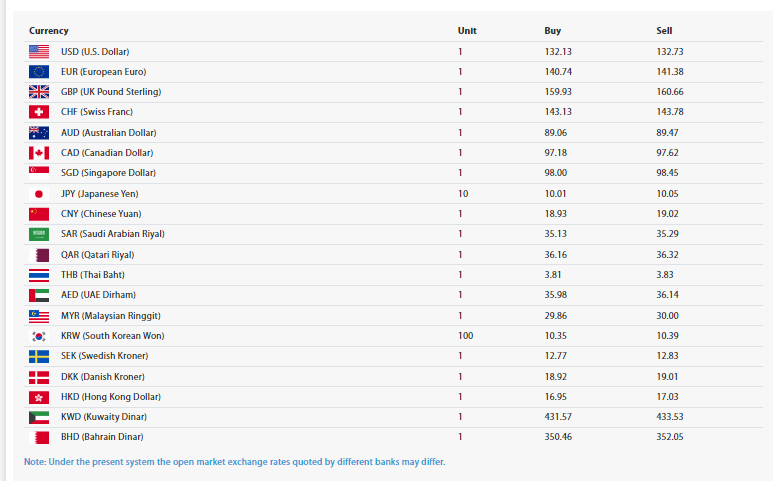Click the KWD sell rate 433.53
The image size is (780, 481).
(x=669, y=417)
